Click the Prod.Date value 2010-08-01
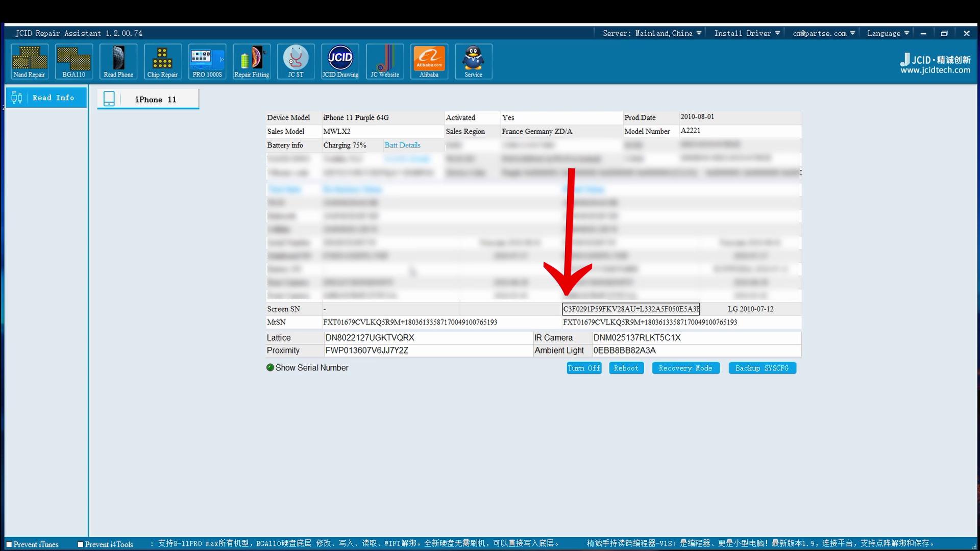 tap(697, 117)
